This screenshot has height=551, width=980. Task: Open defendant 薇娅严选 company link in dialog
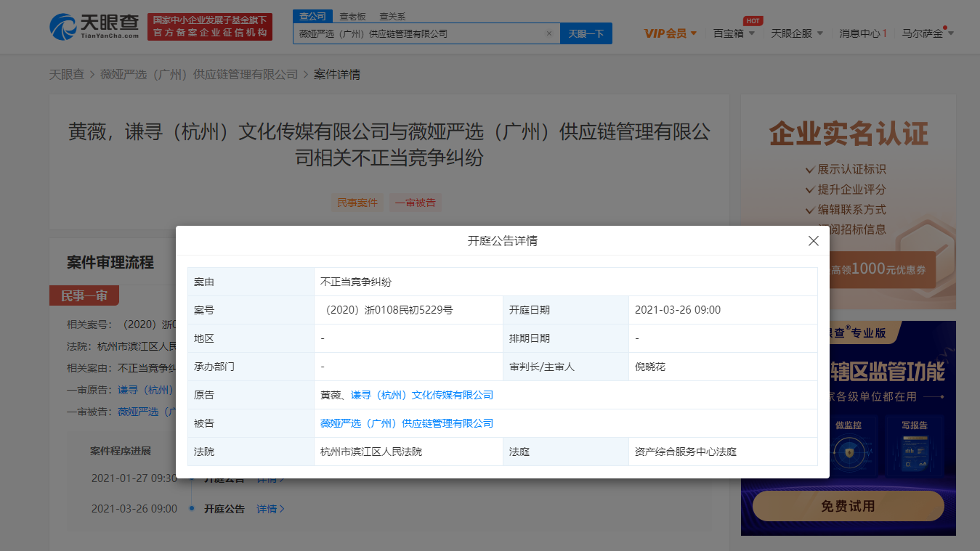pyautogui.click(x=407, y=423)
